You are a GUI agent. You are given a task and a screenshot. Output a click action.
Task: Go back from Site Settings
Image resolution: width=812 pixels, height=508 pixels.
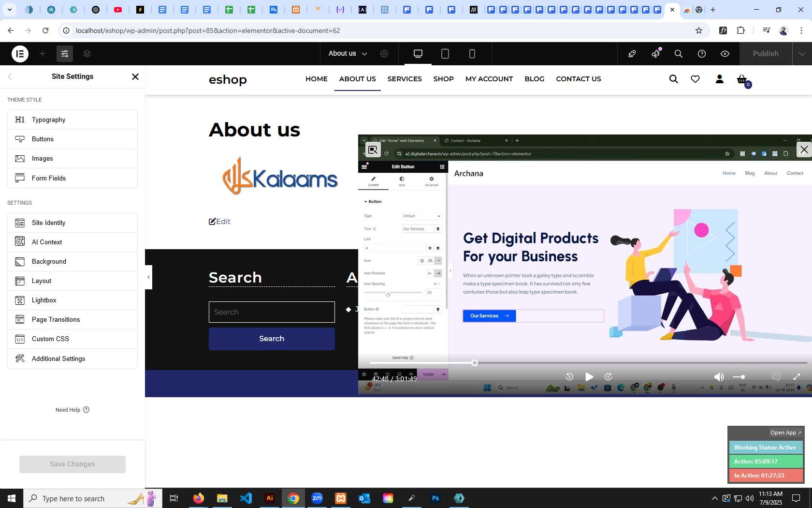10,76
